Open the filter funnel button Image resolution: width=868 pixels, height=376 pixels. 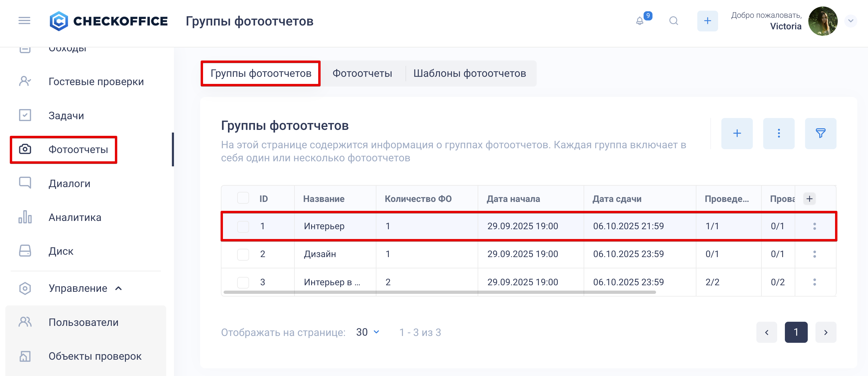[820, 133]
